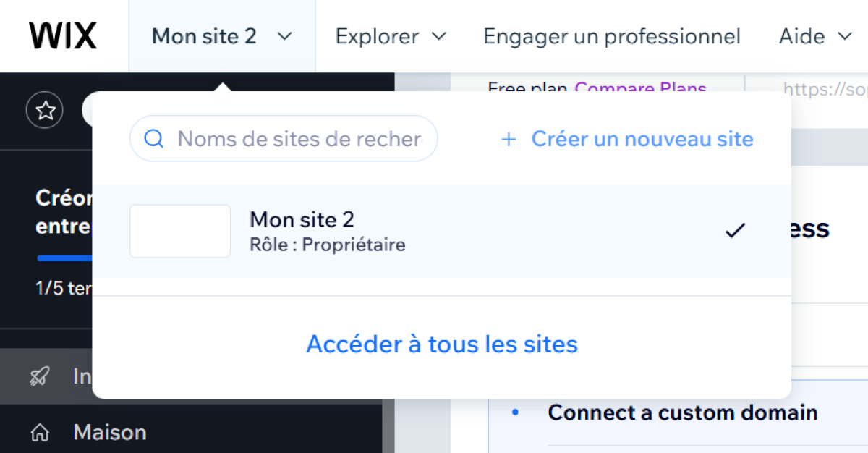Click the checkmark on Mon site 2 row
Image resolution: width=868 pixels, height=453 pixels.
[x=735, y=231]
